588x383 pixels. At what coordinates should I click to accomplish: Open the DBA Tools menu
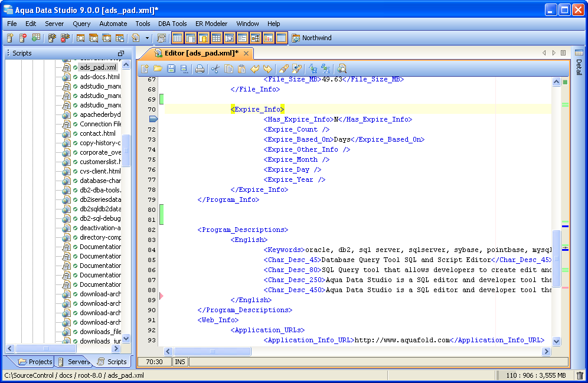[172, 24]
